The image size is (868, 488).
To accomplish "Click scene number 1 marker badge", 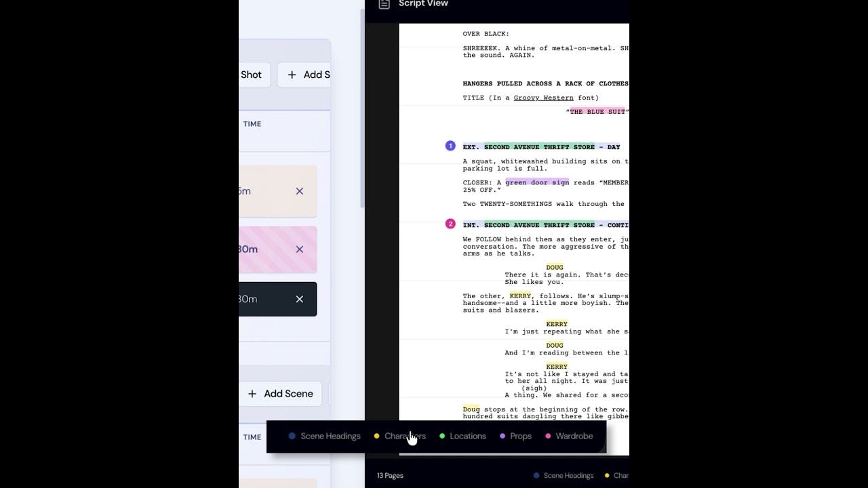I will click(450, 146).
